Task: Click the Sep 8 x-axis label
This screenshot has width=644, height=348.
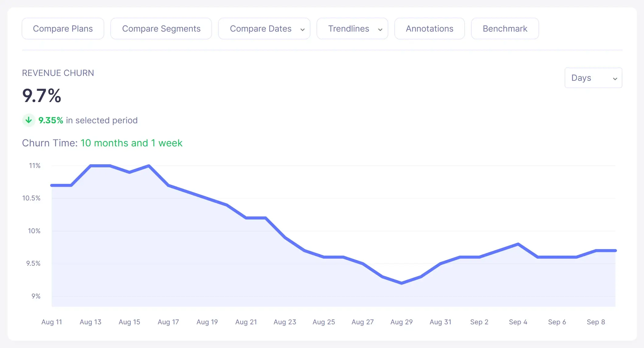Action: point(596,322)
